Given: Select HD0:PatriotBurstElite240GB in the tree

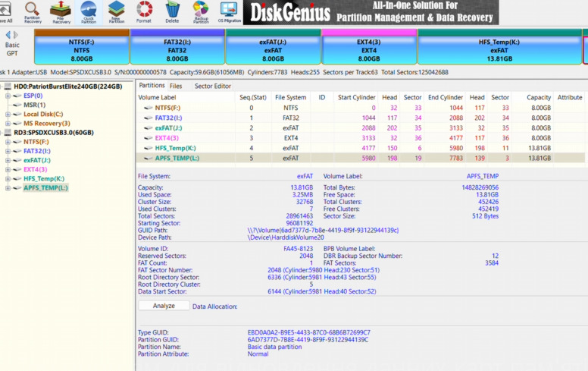Looking at the screenshot, I should (68, 86).
